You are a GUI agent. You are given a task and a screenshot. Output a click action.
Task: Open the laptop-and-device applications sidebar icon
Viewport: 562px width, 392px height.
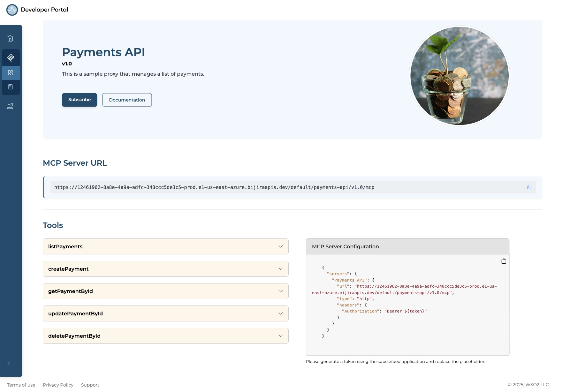pyautogui.click(x=10, y=106)
